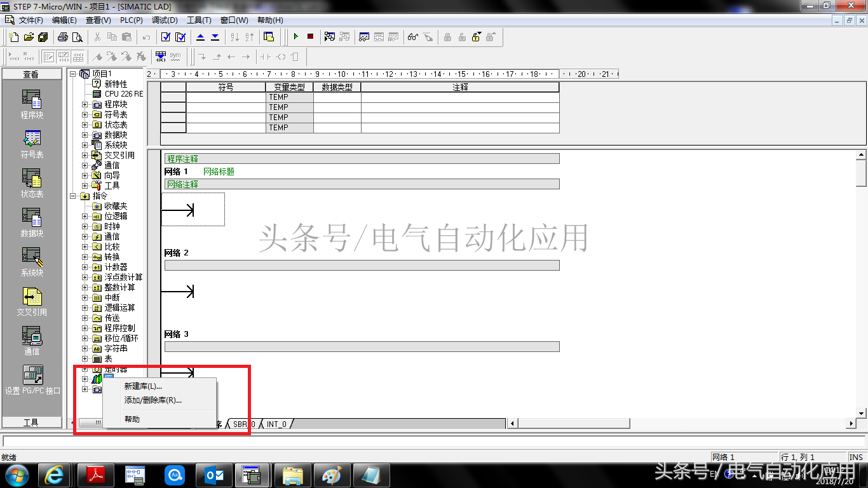This screenshot has width=868, height=488.
Task: Expand the 比较 instruction folder
Action: pos(85,247)
